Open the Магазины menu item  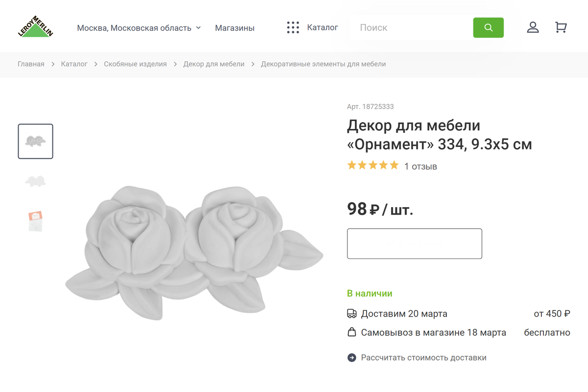pos(235,28)
